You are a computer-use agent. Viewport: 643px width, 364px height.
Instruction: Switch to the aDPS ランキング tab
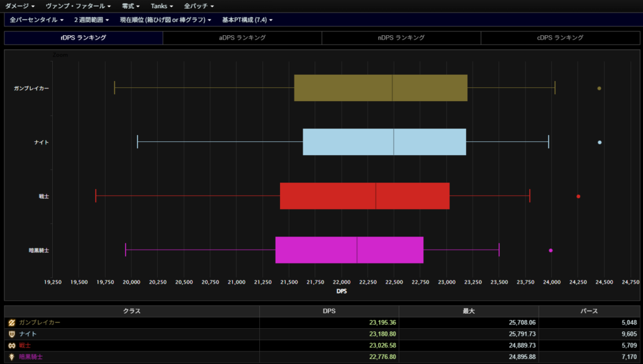[242, 38]
